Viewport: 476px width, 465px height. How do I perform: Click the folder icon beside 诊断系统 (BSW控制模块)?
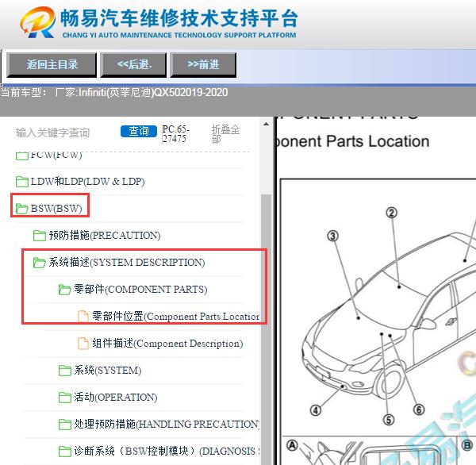pyautogui.click(x=65, y=452)
